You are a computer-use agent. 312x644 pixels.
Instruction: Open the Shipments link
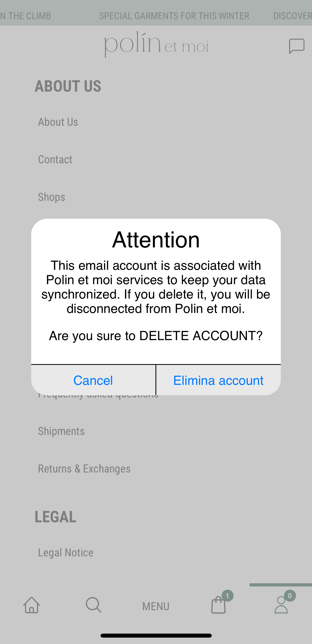tap(61, 431)
